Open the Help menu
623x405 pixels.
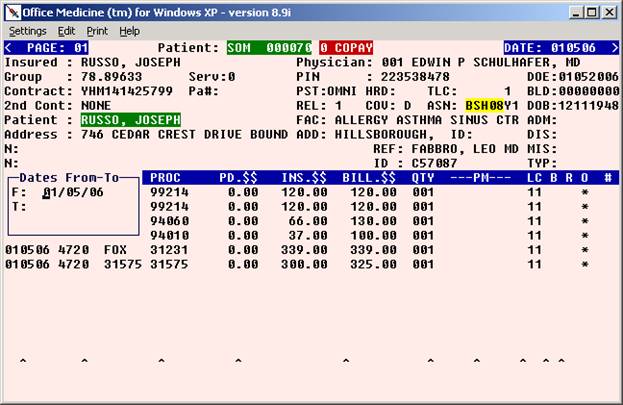(130, 31)
